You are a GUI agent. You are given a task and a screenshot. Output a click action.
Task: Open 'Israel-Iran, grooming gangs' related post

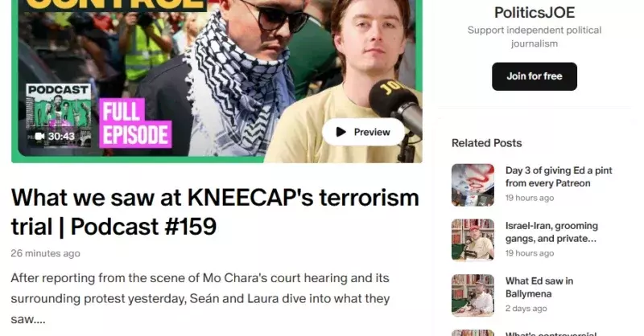[551, 232]
